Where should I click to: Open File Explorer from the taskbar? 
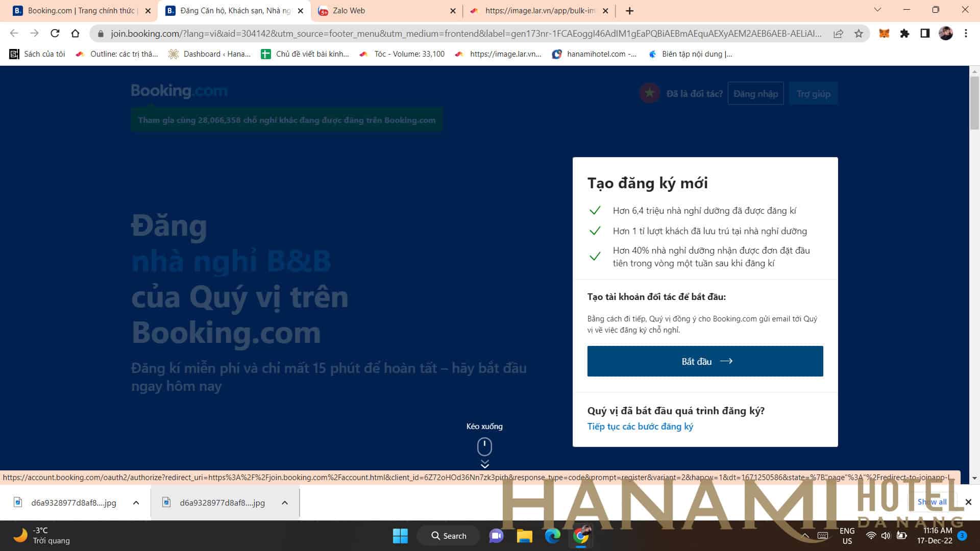(524, 536)
